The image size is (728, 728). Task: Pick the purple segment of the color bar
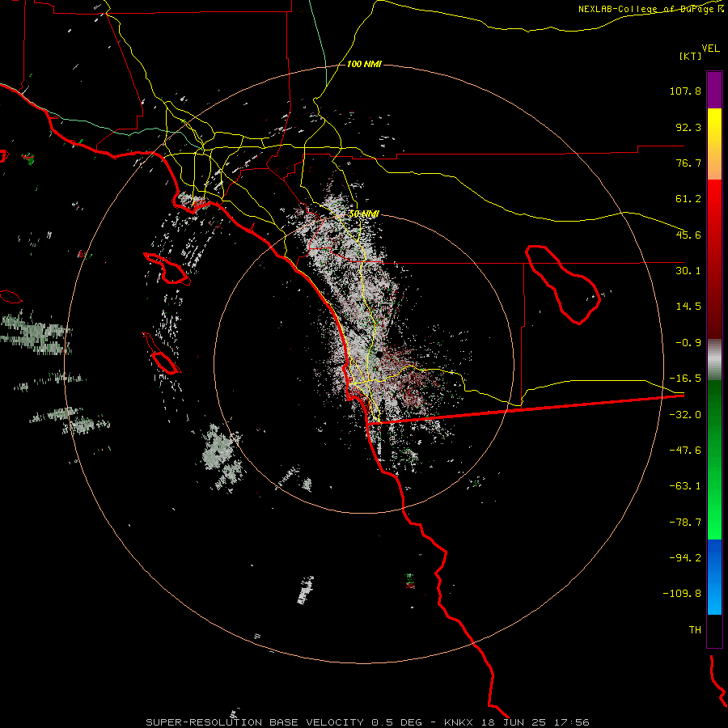point(714,90)
